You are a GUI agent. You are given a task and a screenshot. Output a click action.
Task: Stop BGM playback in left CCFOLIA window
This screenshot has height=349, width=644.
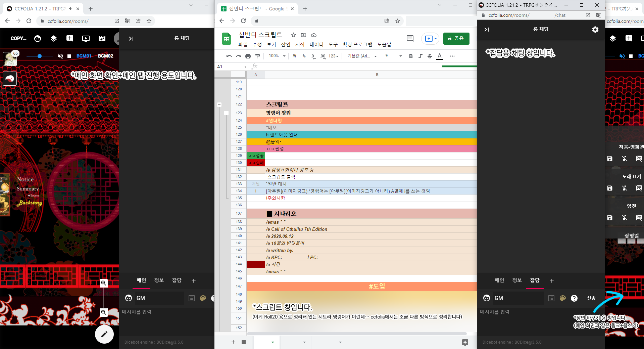point(69,56)
